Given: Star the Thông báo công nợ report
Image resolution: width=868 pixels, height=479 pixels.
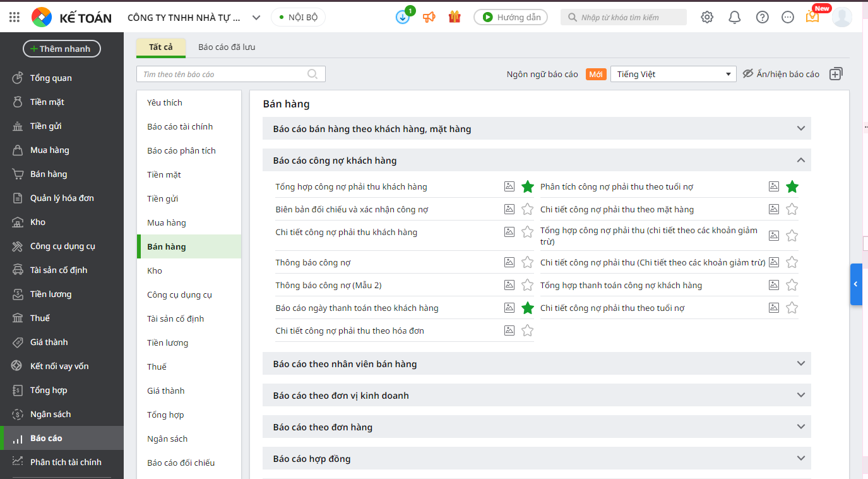Looking at the screenshot, I should click(528, 262).
